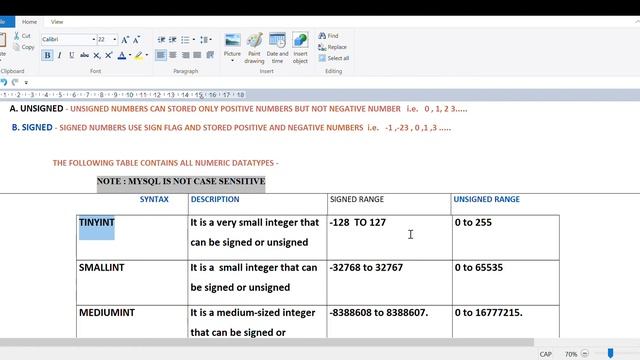The height and width of the screenshot is (360, 640).
Task: Align the text right
Action: [x=185, y=55]
